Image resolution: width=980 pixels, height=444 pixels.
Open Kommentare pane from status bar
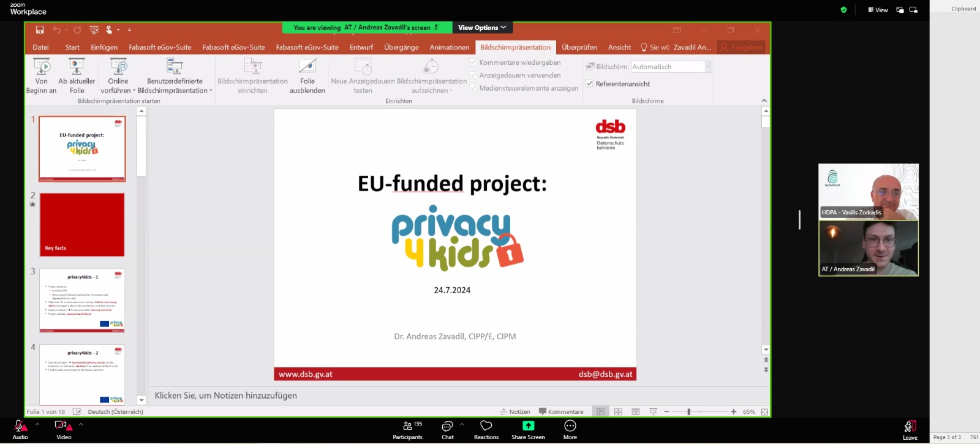click(x=561, y=412)
